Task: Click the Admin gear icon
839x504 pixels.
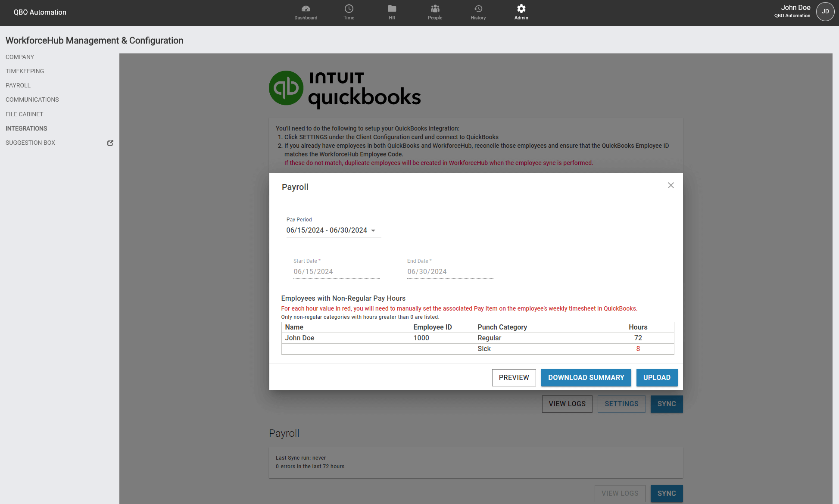Action: tap(521, 9)
